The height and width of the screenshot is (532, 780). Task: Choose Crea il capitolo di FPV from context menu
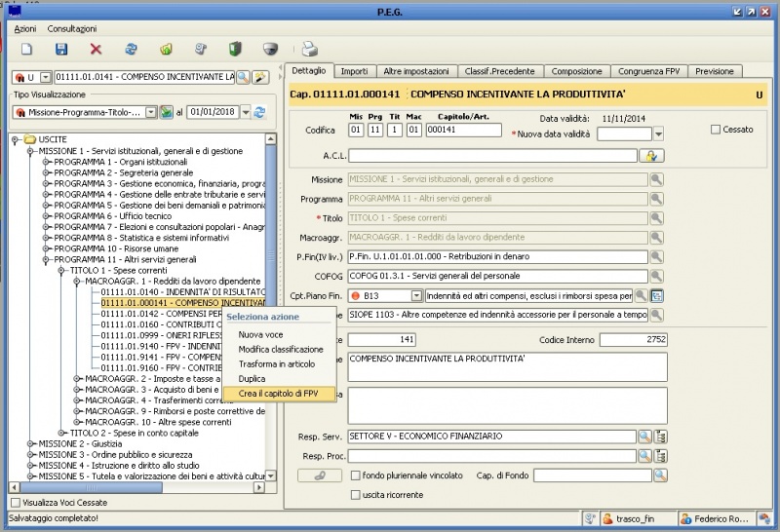[x=277, y=393]
